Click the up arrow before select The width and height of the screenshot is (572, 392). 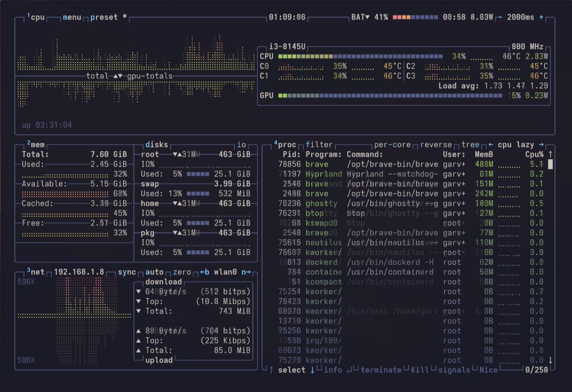[x=271, y=370]
